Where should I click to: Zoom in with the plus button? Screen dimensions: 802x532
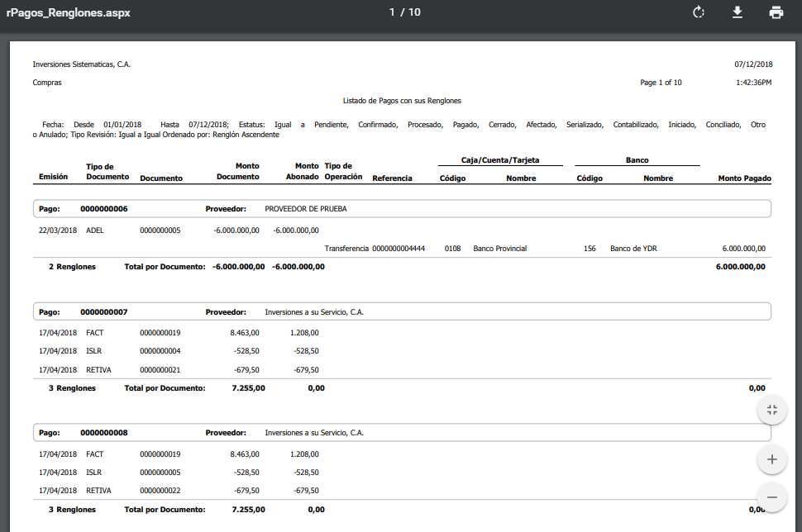pyautogui.click(x=771, y=459)
